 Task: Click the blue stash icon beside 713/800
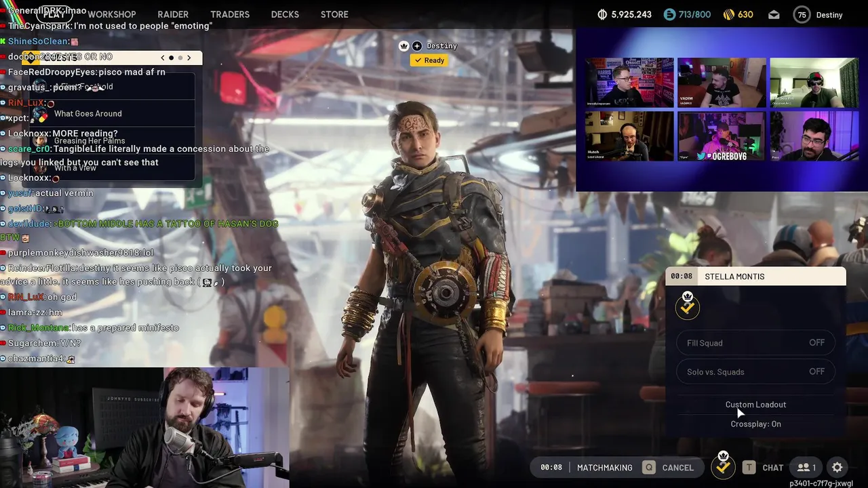pyautogui.click(x=669, y=14)
